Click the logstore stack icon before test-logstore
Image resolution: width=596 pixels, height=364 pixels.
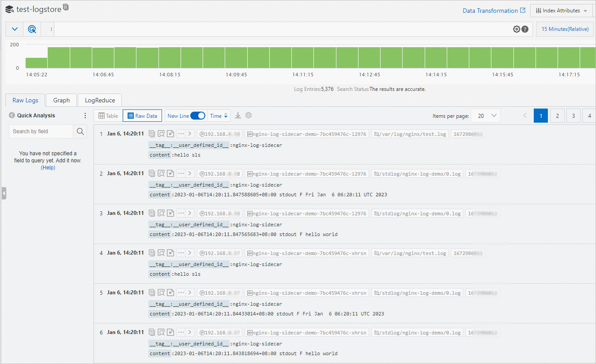pos(9,9)
